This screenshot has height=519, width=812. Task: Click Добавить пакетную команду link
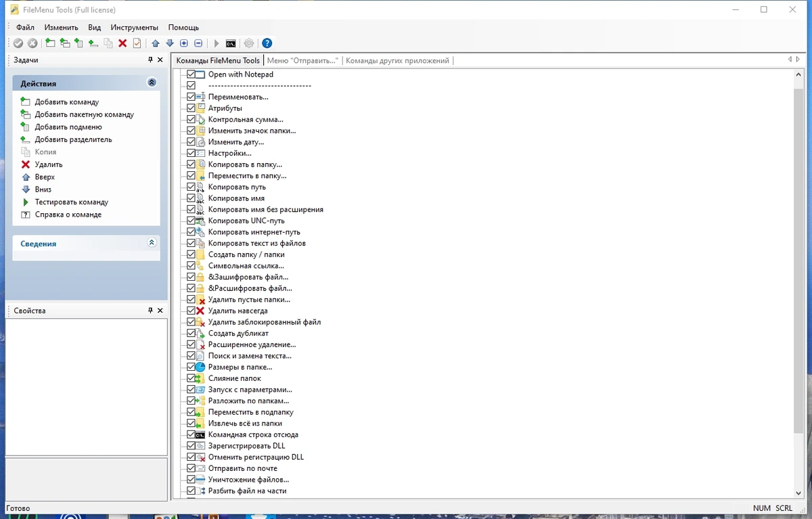click(x=85, y=114)
